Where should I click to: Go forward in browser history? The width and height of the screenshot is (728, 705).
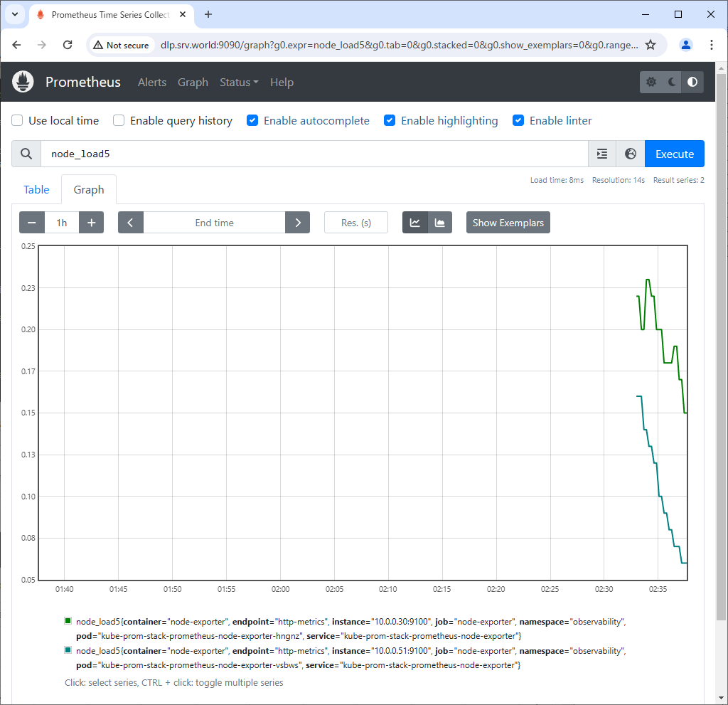click(42, 45)
